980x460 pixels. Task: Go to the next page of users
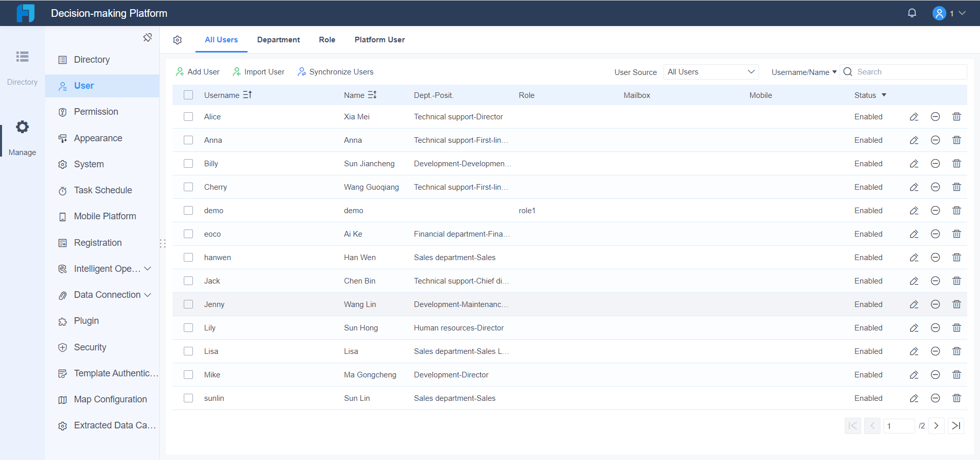point(936,426)
